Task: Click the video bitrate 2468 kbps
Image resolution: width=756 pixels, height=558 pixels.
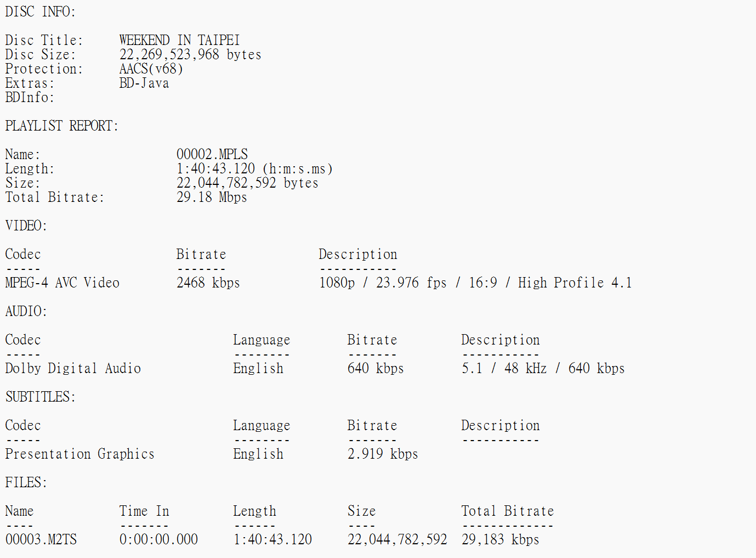Action: (x=208, y=283)
